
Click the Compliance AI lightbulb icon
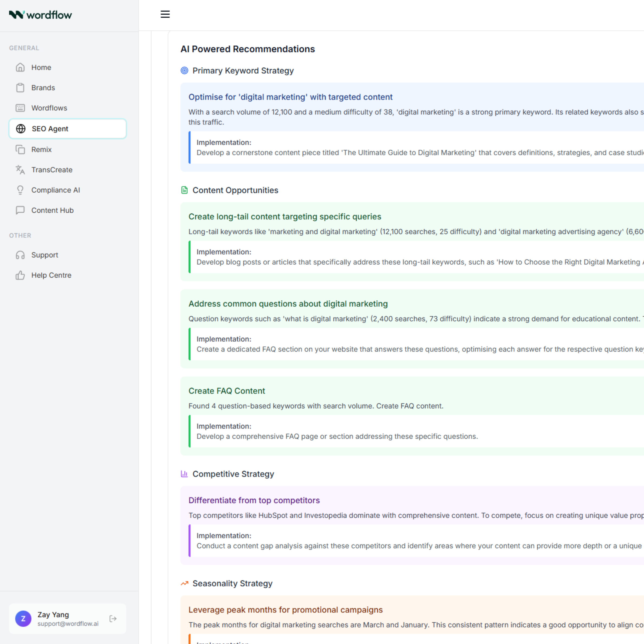coord(20,190)
